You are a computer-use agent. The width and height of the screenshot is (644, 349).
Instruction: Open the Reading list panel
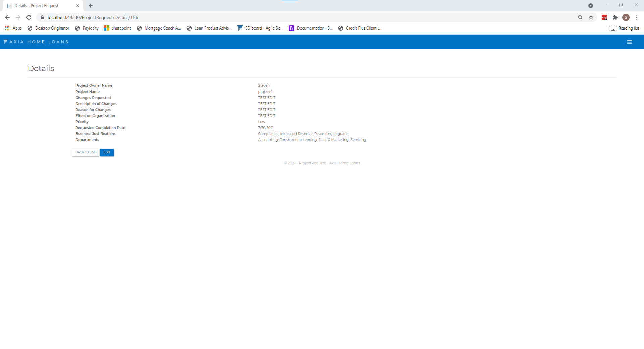[625, 28]
